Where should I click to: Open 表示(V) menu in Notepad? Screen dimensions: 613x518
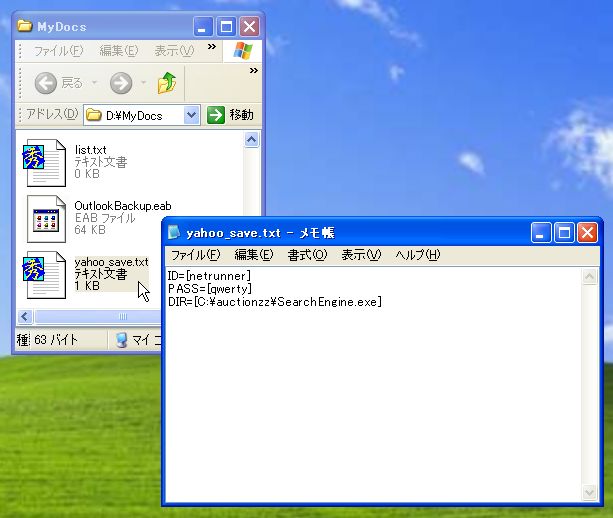point(361,255)
